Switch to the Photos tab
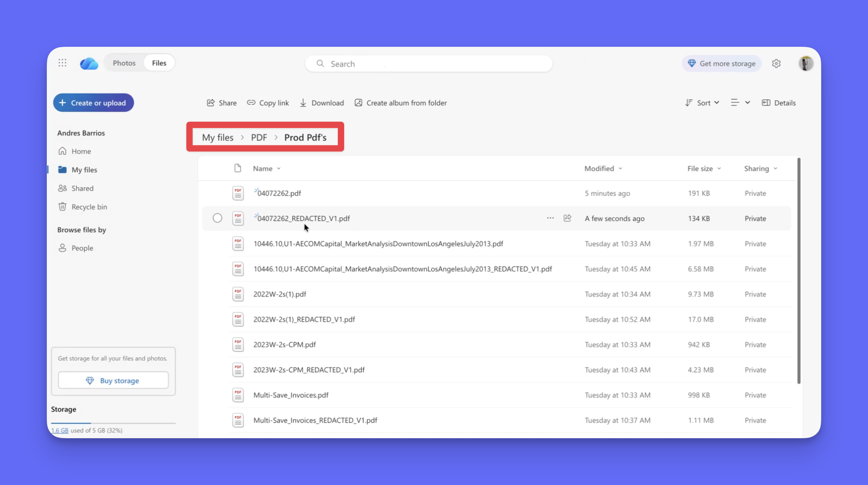The height and width of the screenshot is (485, 868). pos(124,63)
